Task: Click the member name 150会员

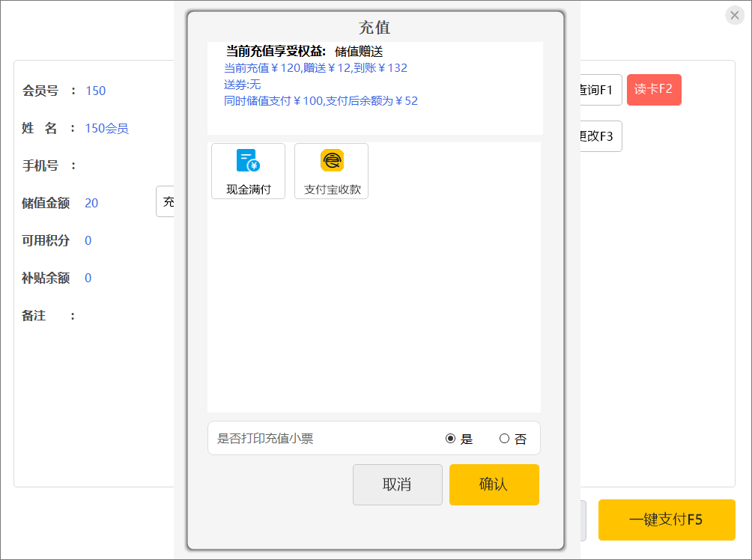Action: tap(106, 128)
